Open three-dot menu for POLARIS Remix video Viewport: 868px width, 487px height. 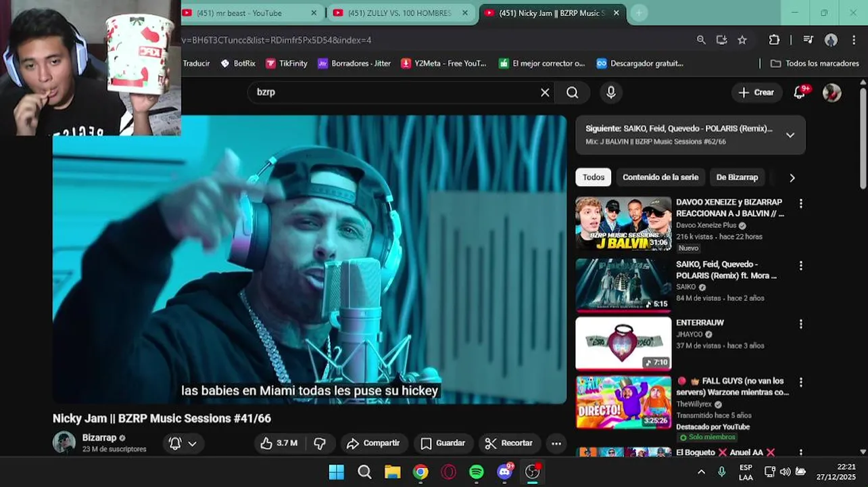(x=801, y=266)
